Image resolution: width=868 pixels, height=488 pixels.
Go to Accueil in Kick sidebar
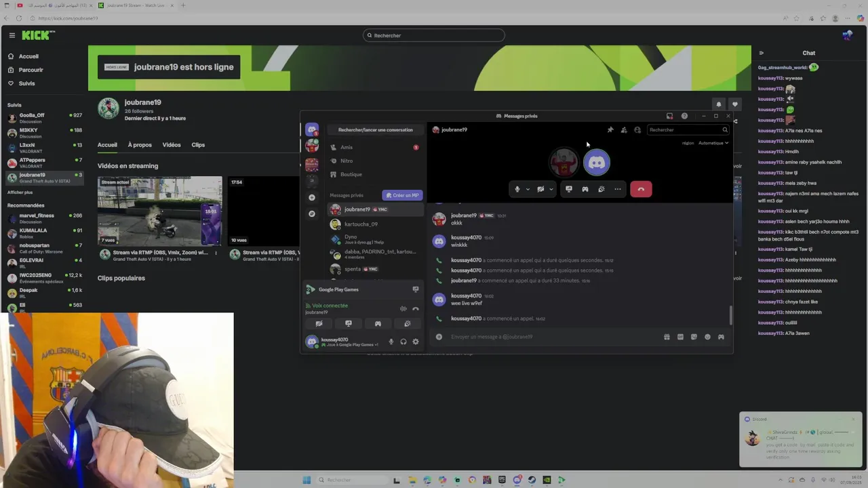tap(28, 56)
